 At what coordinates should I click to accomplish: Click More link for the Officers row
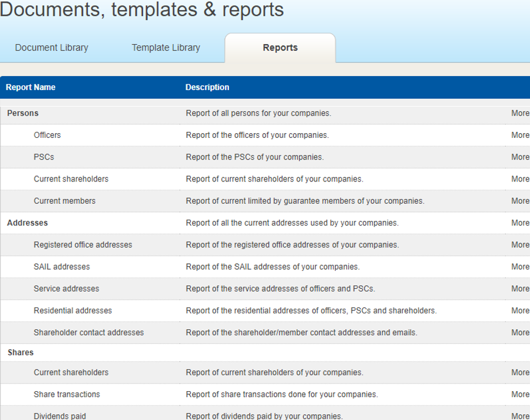520,135
